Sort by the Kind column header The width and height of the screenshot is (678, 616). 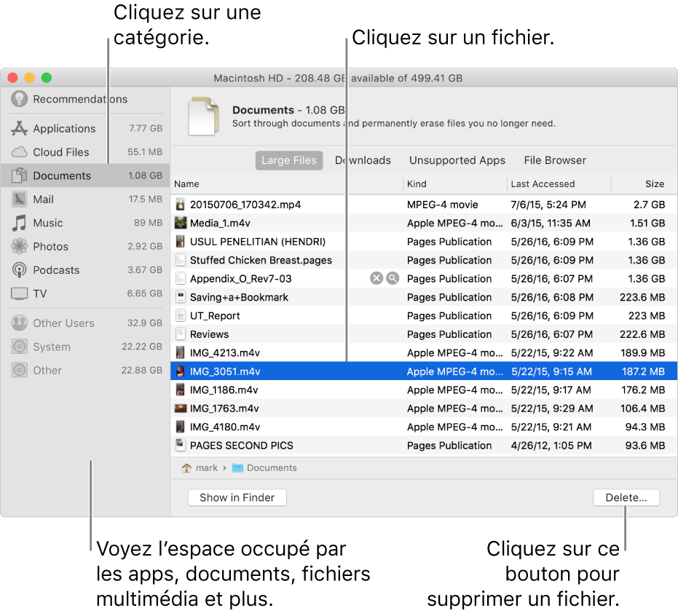point(455,184)
